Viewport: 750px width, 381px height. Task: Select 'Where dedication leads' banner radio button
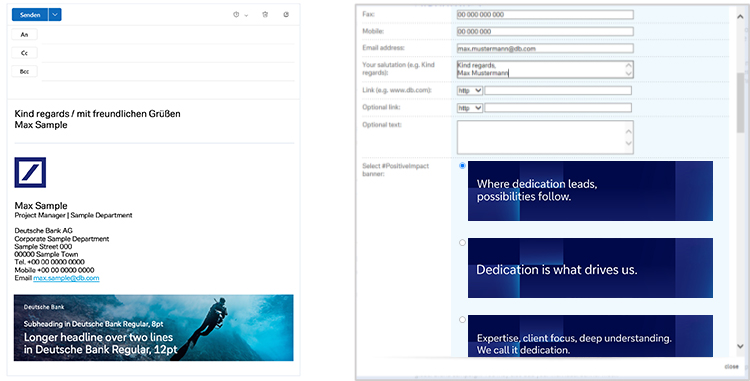coord(462,166)
